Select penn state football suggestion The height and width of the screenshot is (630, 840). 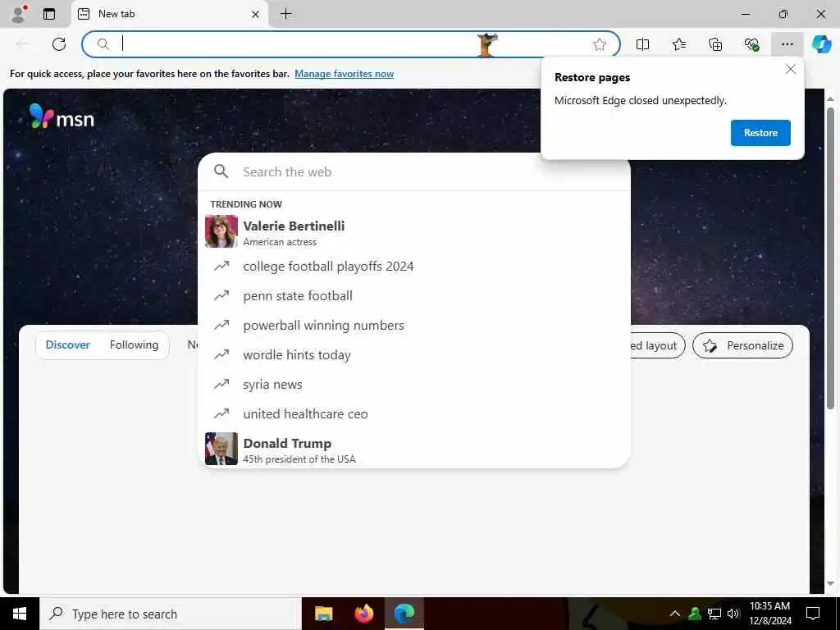pos(413,295)
